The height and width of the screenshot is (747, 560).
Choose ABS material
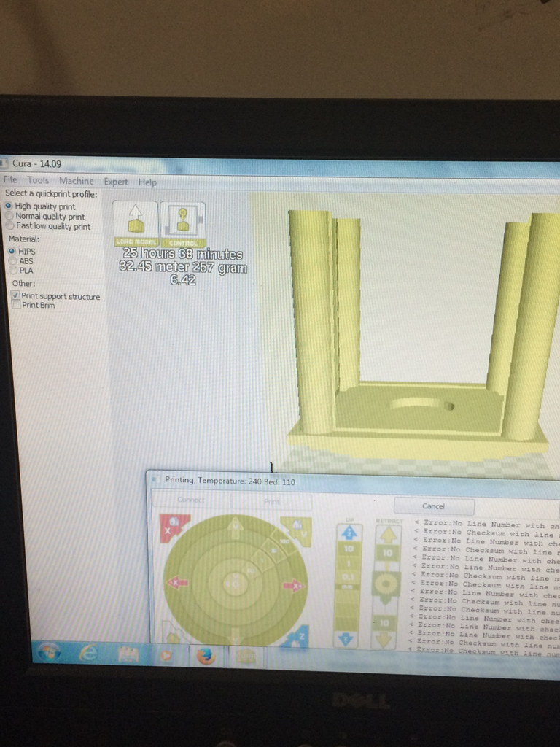(x=21, y=260)
